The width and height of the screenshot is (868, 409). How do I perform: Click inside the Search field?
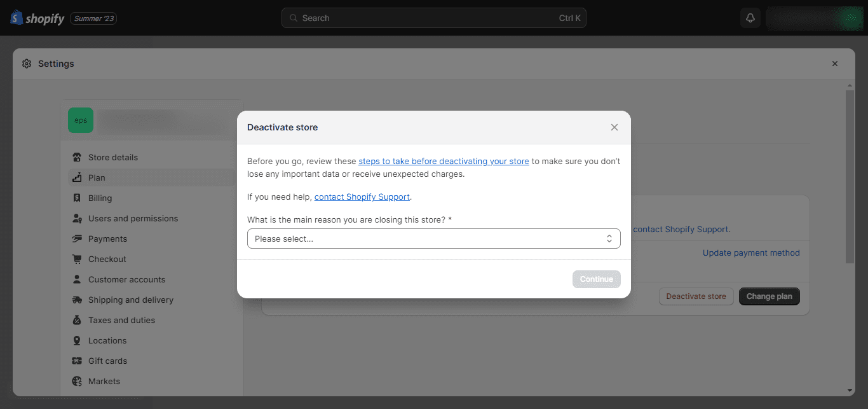pyautogui.click(x=434, y=18)
